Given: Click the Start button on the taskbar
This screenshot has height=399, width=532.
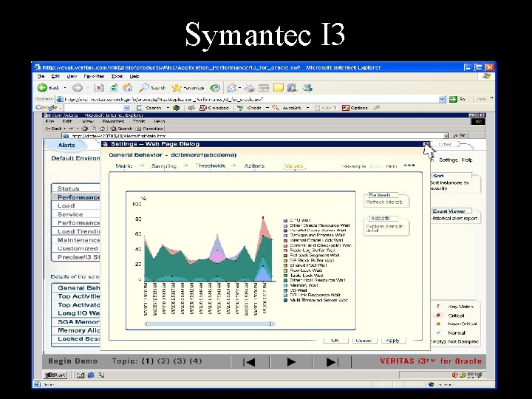Looking at the screenshot, I should (56, 375).
